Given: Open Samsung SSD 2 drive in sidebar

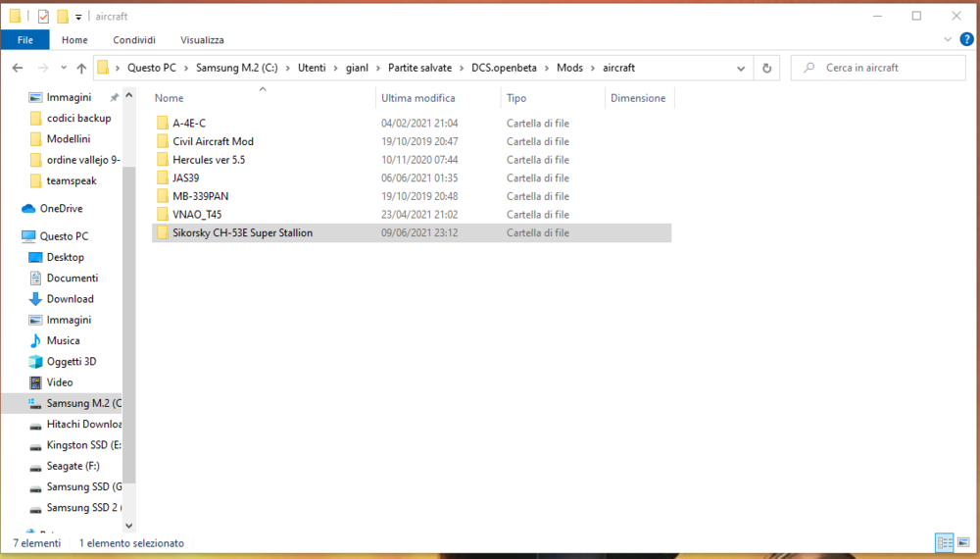Looking at the screenshot, I should click(75, 508).
